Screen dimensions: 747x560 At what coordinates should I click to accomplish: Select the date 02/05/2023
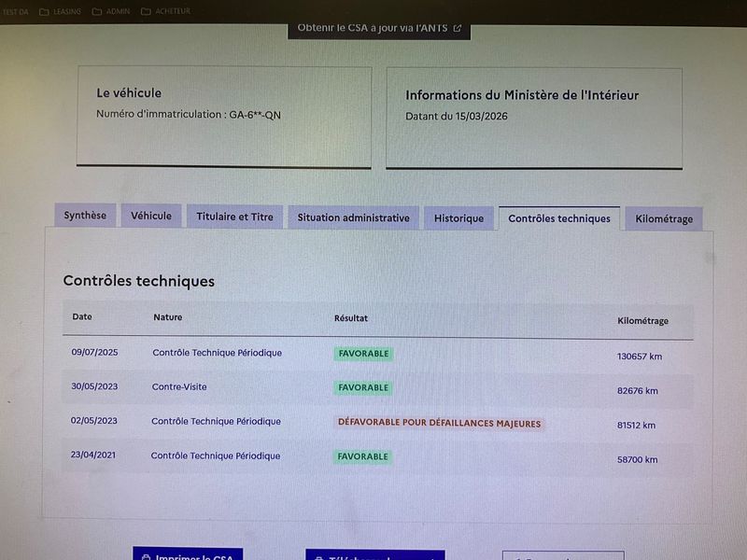(94, 421)
